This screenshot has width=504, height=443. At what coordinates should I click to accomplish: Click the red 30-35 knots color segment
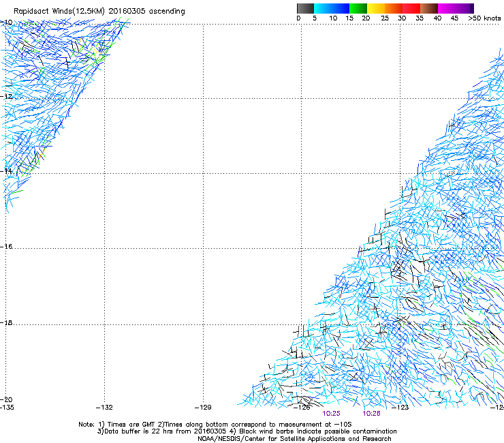411,8
